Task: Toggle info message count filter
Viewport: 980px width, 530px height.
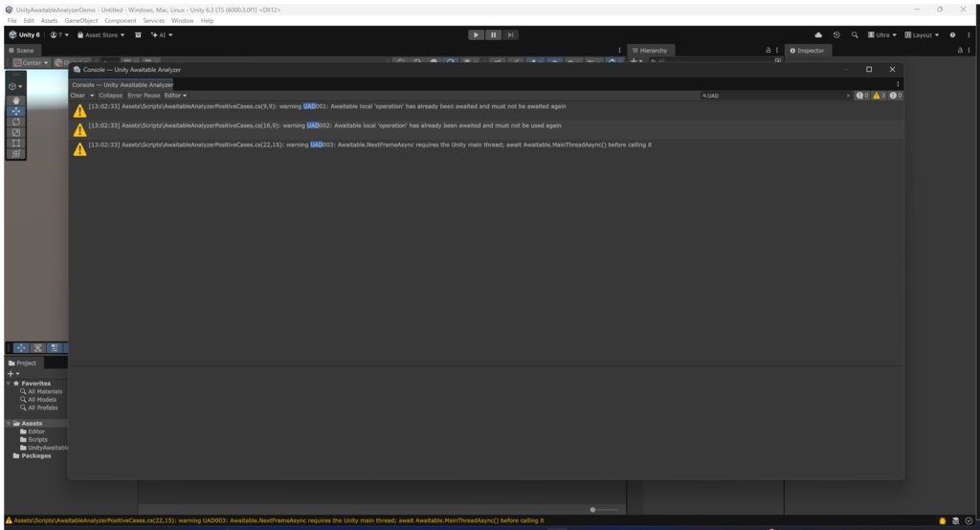Action: click(x=862, y=96)
